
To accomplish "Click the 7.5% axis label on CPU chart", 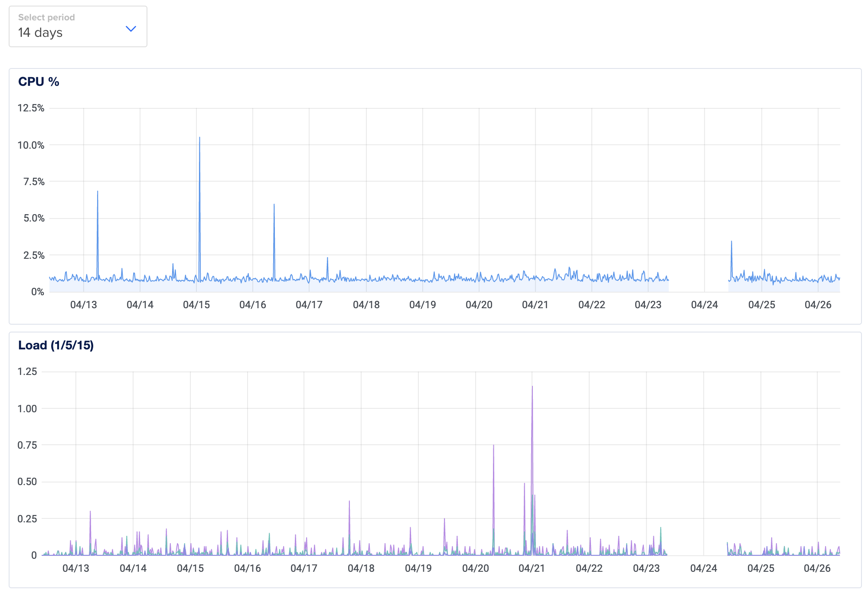I will click(34, 182).
